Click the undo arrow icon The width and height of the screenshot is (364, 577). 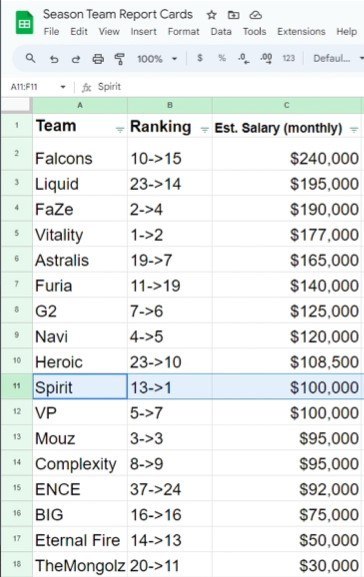click(x=54, y=59)
